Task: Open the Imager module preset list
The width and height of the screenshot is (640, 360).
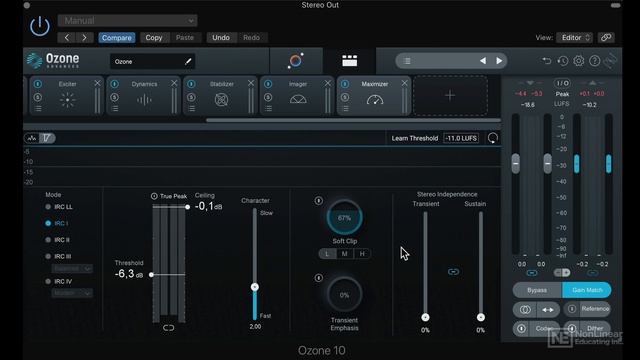Action: [268, 109]
